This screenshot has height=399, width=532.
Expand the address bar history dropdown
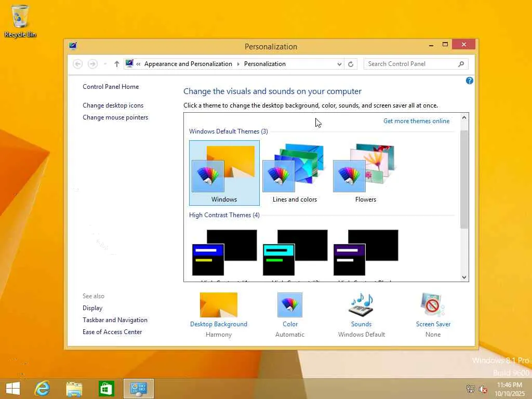339,64
